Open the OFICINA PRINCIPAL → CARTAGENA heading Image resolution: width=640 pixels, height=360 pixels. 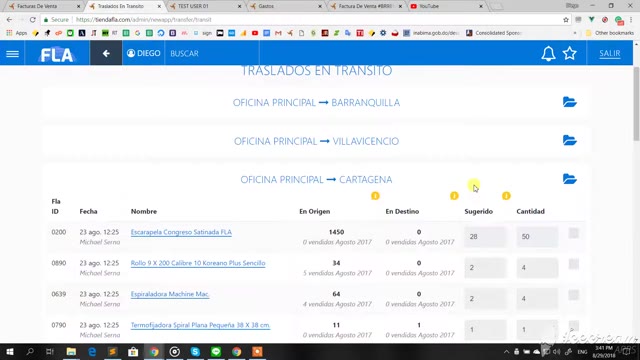(316, 180)
